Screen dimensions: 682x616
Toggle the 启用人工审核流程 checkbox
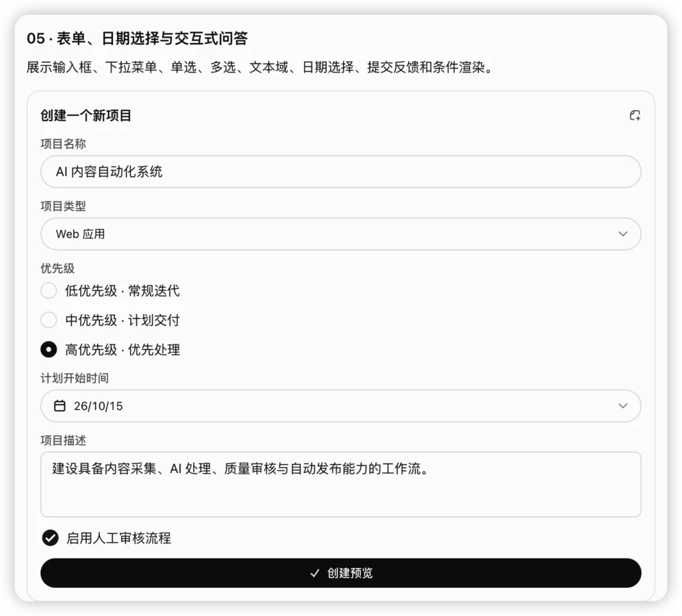click(51, 538)
